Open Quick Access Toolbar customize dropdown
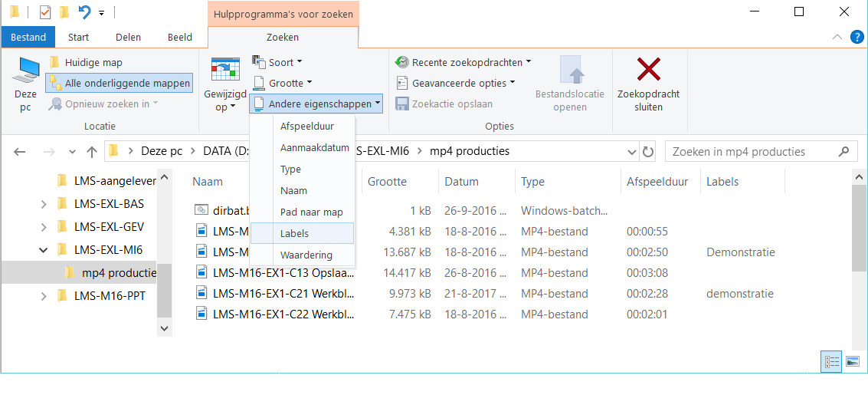This screenshot has width=868, height=395. pos(101,12)
